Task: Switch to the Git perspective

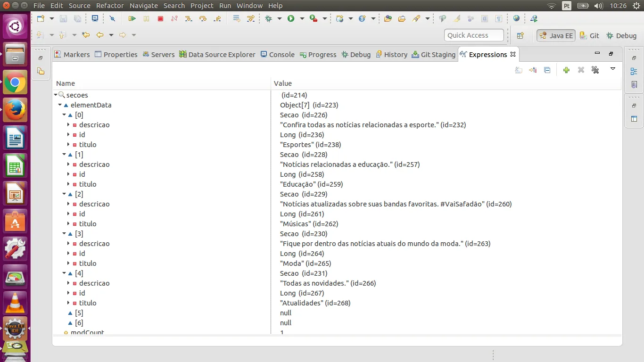Action: (x=589, y=35)
